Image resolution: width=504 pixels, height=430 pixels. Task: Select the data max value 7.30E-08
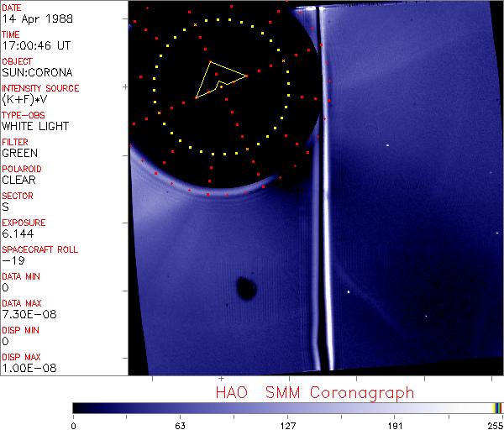click(x=24, y=314)
